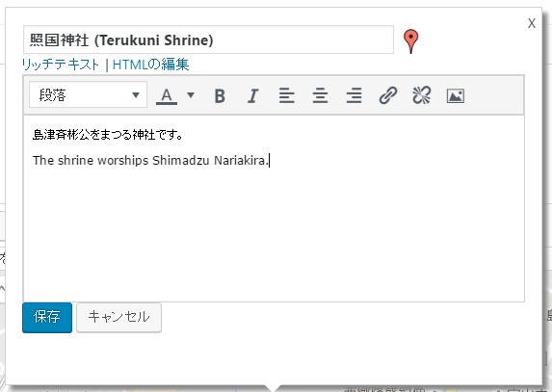Place cursor in Japanese description line

point(107,135)
